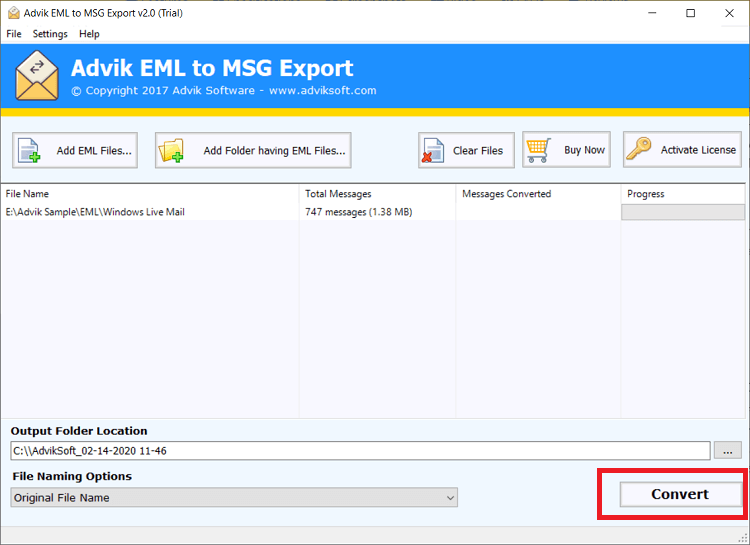
Task: Close the Advik EML to MSG Export window
Action: (x=729, y=13)
